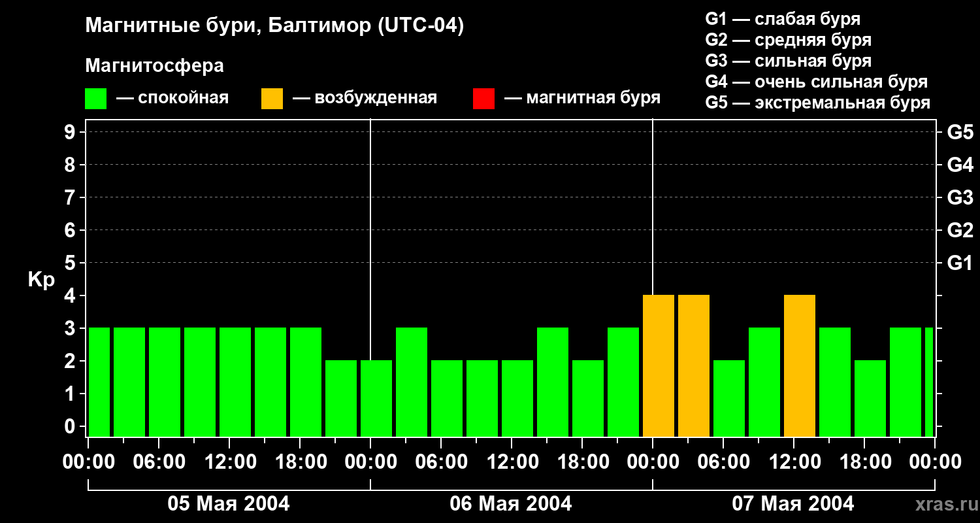Image resolution: width=980 pixels, height=523 pixels.
Task: Click the green bar starting 18:00 on 07 Мая
Action: pyautogui.click(x=870, y=399)
